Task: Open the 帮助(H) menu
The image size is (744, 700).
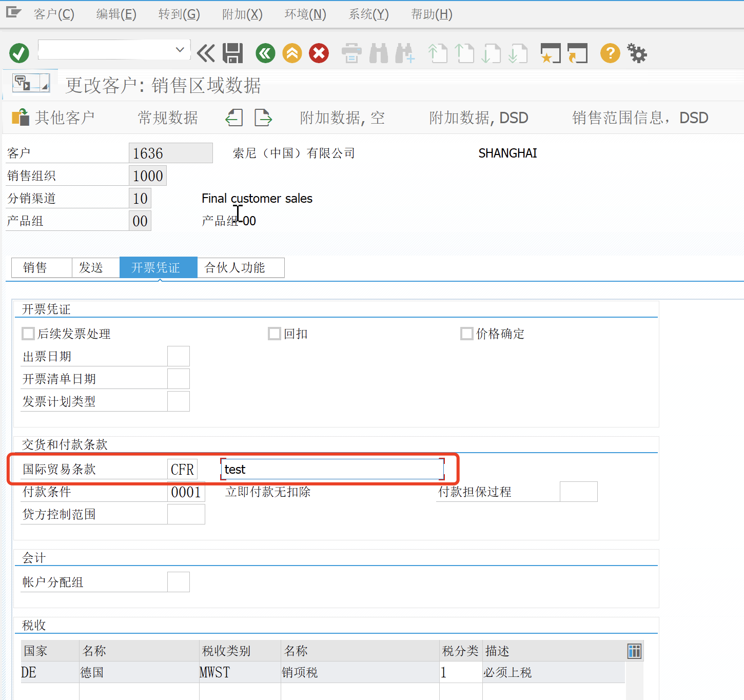Action: (x=432, y=14)
